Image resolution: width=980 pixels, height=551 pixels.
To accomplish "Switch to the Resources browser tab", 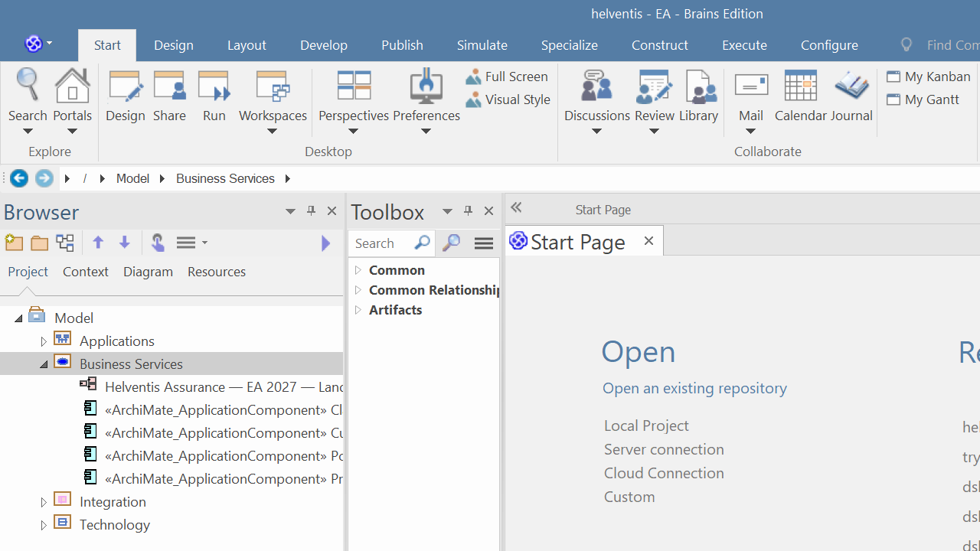I will coord(217,272).
